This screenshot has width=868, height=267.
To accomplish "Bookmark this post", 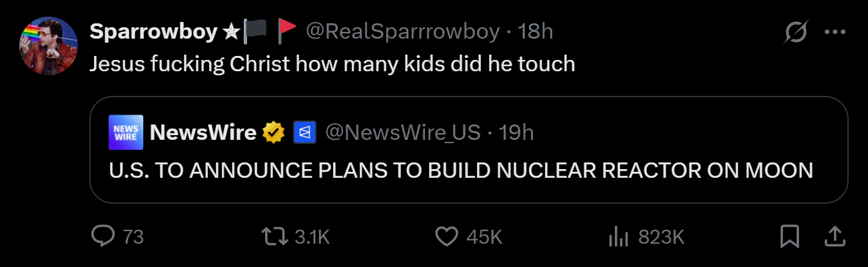I will (x=789, y=236).
